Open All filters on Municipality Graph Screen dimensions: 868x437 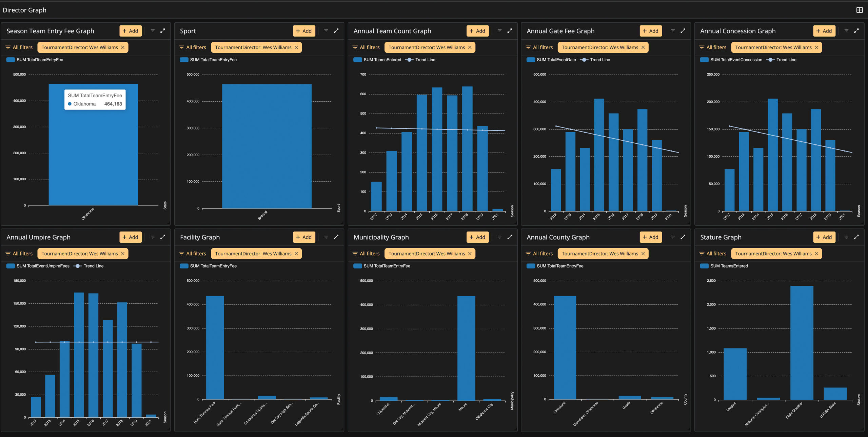click(366, 254)
